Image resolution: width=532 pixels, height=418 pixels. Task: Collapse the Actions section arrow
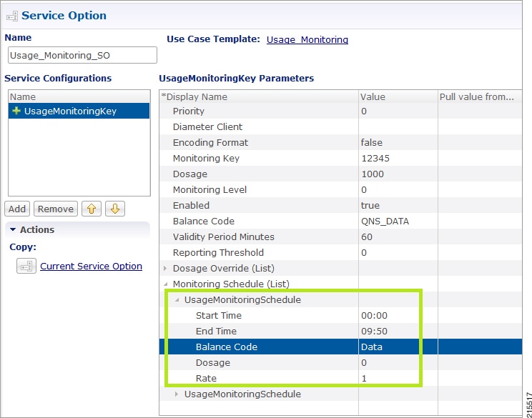pyautogui.click(x=13, y=229)
